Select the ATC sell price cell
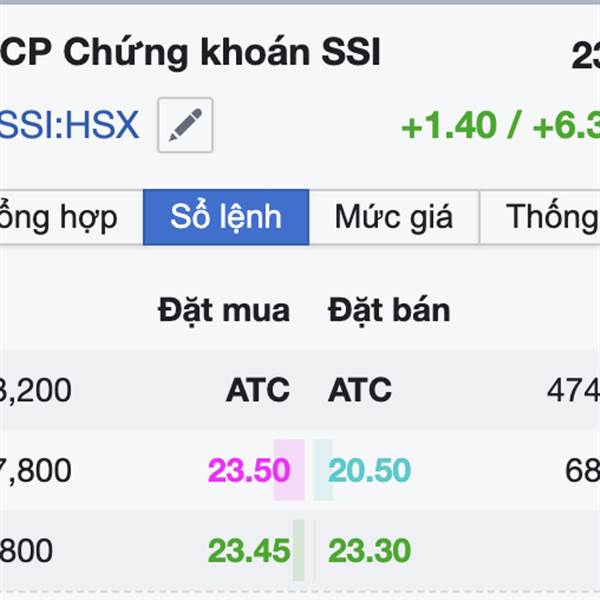The image size is (600, 600). [360, 390]
